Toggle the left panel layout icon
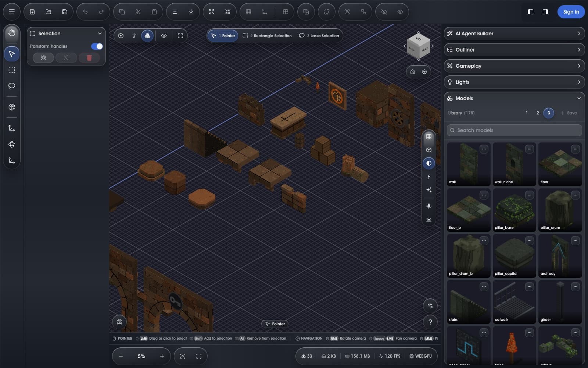Image resolution: width=588 pixels, height=368 pixels. point(531,12)
